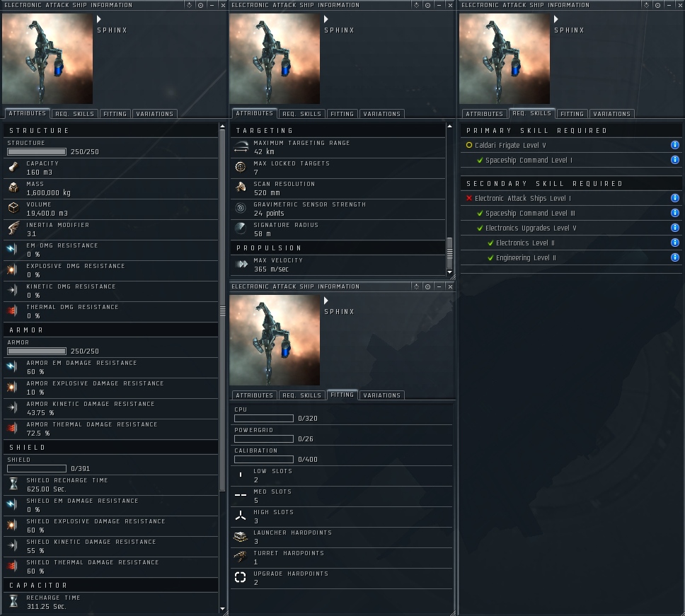Expand the Sphinx arrow in the attributes window
Screen dimensions: 685x616
pos(99,19)
